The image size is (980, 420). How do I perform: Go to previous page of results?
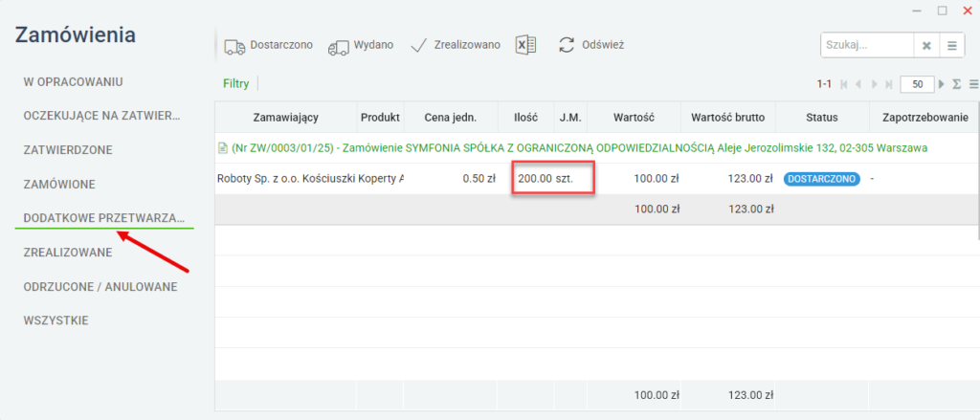pos(858,84)
